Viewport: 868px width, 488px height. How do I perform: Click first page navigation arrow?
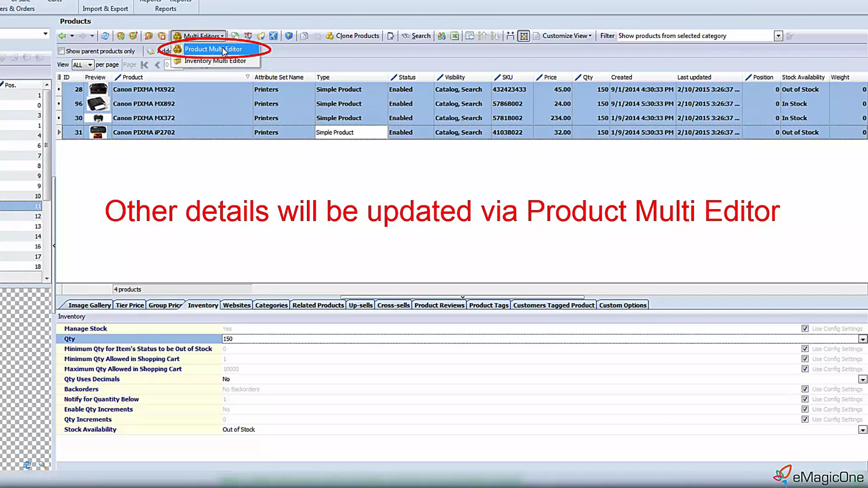click(145, 65)
